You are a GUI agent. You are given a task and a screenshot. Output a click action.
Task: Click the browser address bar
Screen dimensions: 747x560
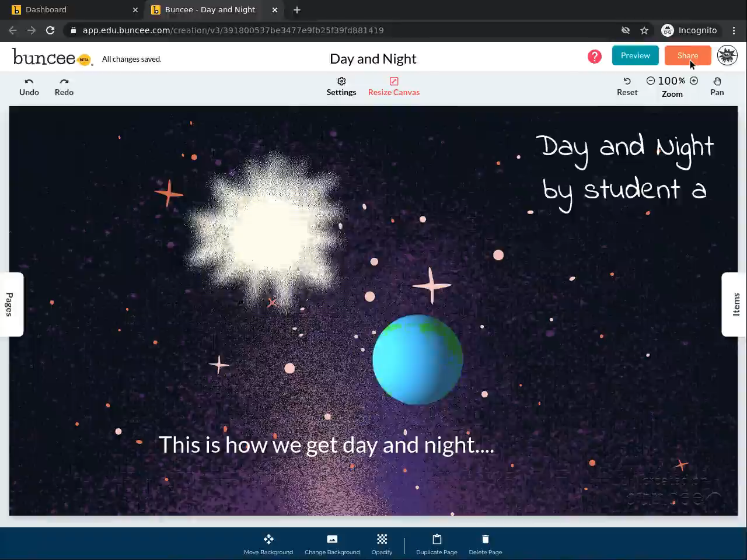(344, 30)
